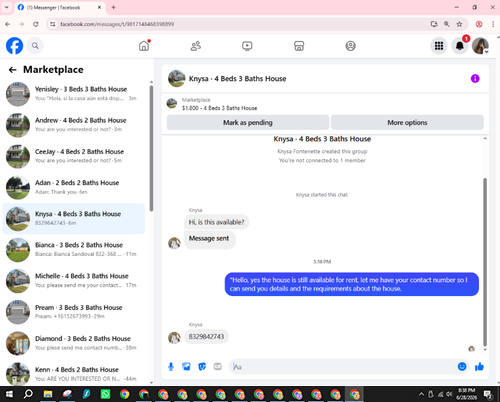
Task: Click the conversation list scrollbar
Action: click(x=151, y=148)
